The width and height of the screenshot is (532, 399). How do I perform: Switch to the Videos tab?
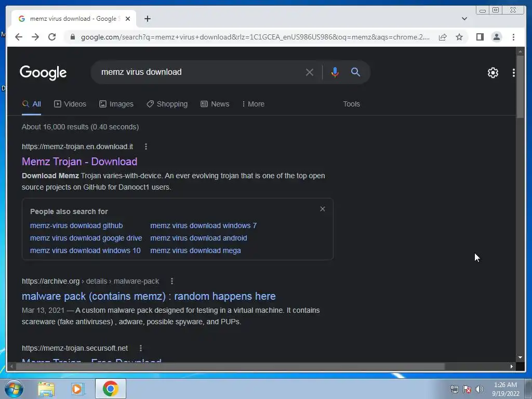click(x=70, y=104)
